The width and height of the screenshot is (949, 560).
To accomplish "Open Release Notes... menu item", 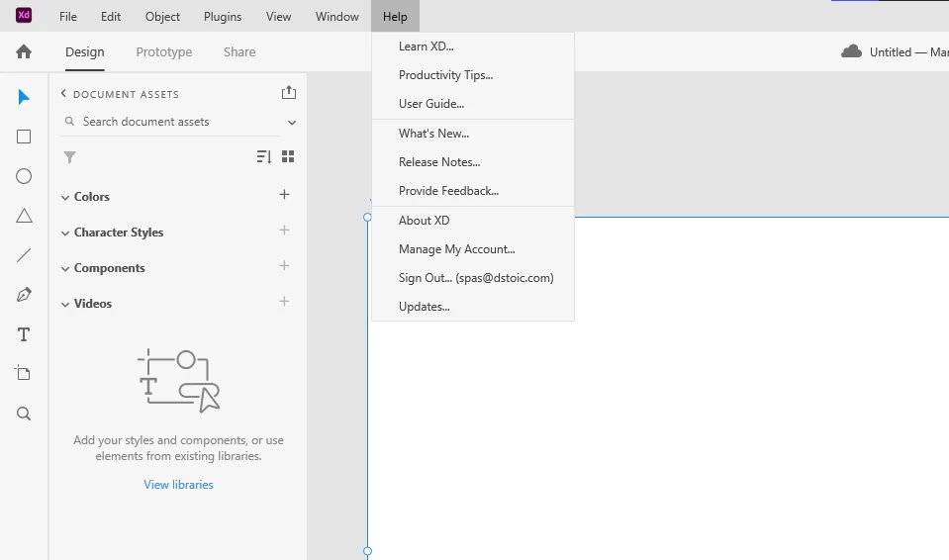I will [x=473, y=161].
